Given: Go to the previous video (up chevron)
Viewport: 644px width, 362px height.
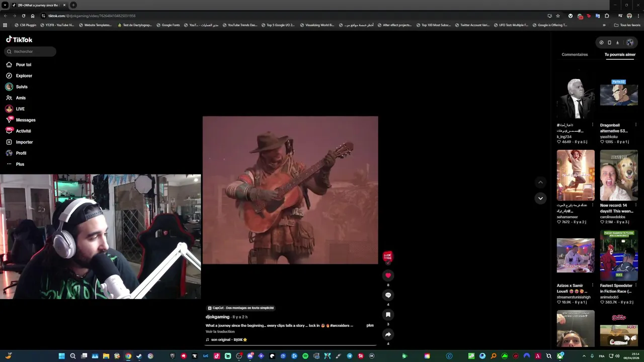Looking at the screenshot, I should click(540, 183).
